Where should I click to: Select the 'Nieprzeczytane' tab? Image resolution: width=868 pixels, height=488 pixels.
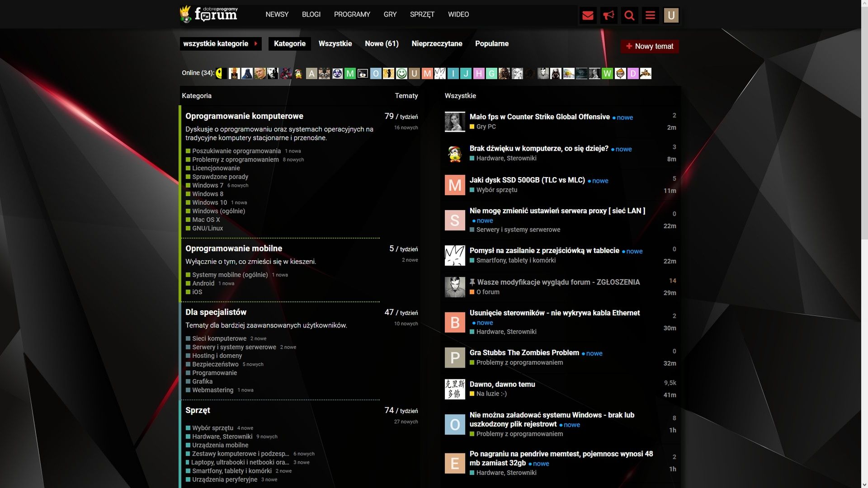[437, 44]
